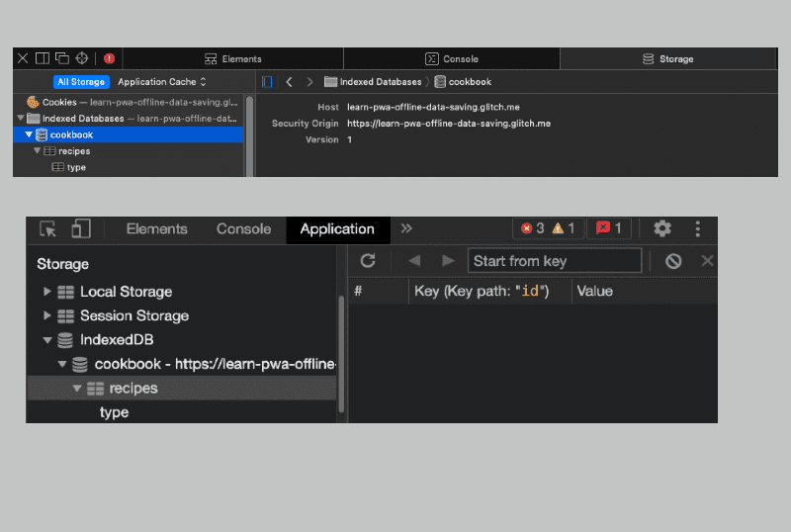Open the Application Cache dropdown
The image size is (791, 532).
pyautogui.click(x=162, y=82)
